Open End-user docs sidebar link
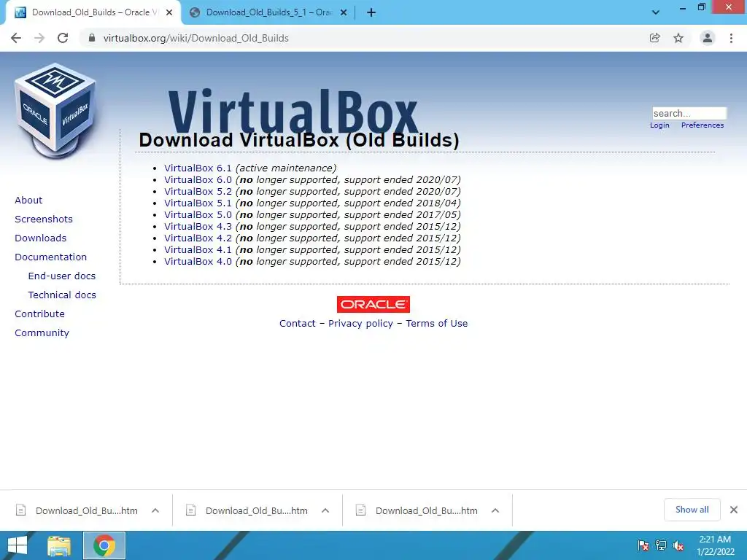 (62, 276)
